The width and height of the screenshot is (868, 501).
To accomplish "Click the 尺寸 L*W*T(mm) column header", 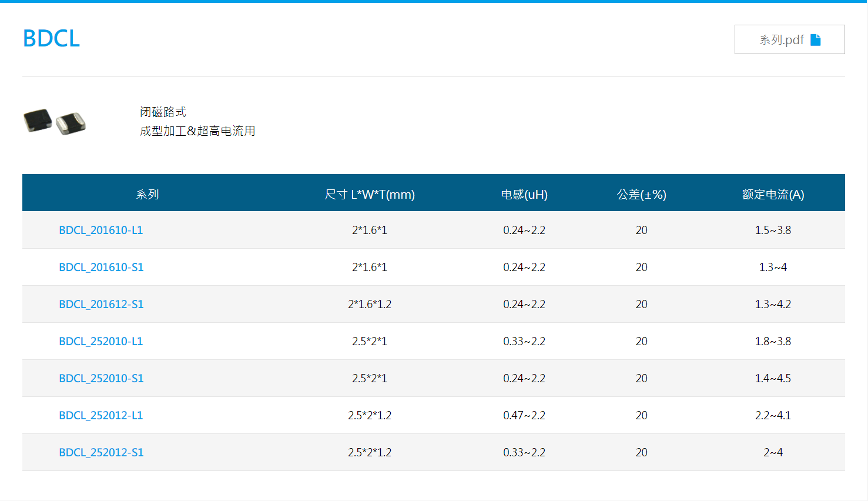I will click(370, 194).
